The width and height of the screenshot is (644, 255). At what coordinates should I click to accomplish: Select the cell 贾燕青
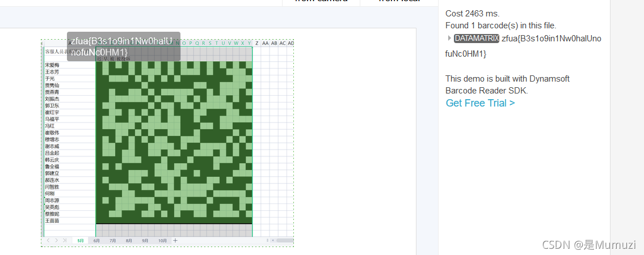click(70, 92)
